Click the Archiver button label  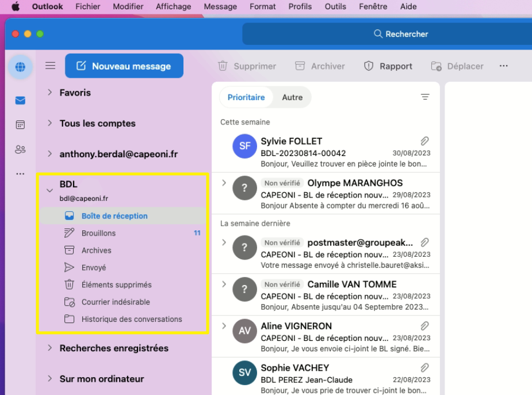click(328, 66)
